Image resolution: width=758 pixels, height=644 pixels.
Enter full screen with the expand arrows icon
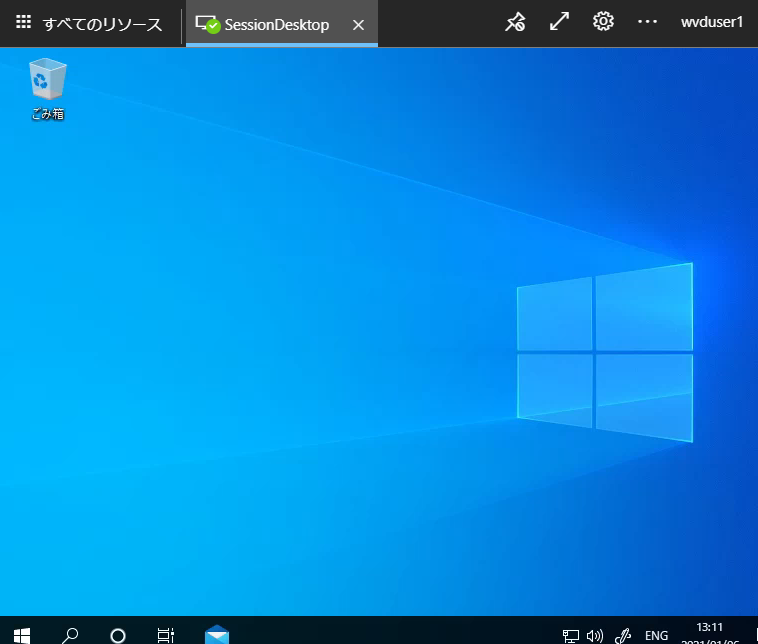point(559,22)
